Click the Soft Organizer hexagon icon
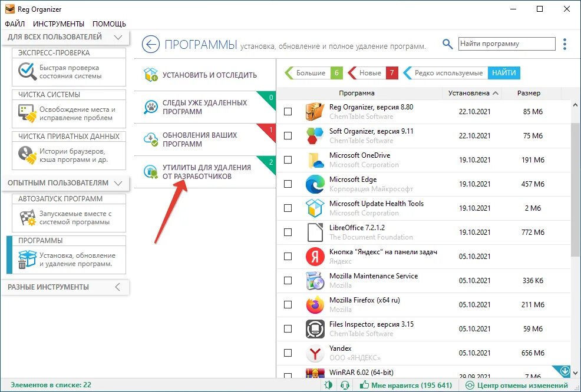This screenshot has height=392, width=581. coord(315,135)
